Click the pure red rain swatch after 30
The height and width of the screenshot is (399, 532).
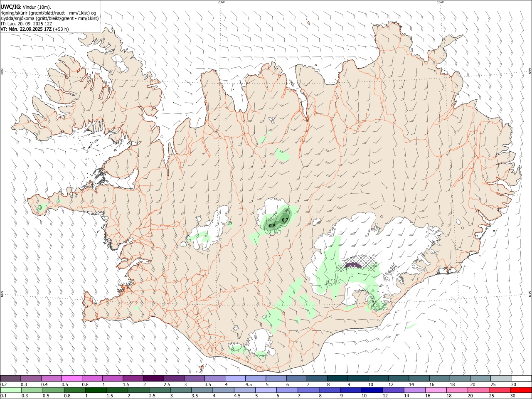(520, 390)
